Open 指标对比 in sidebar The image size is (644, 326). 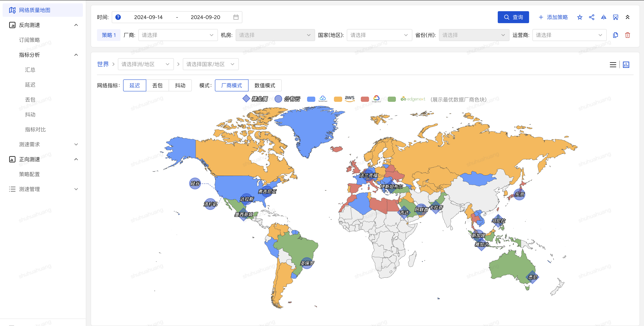pos(35,129)
